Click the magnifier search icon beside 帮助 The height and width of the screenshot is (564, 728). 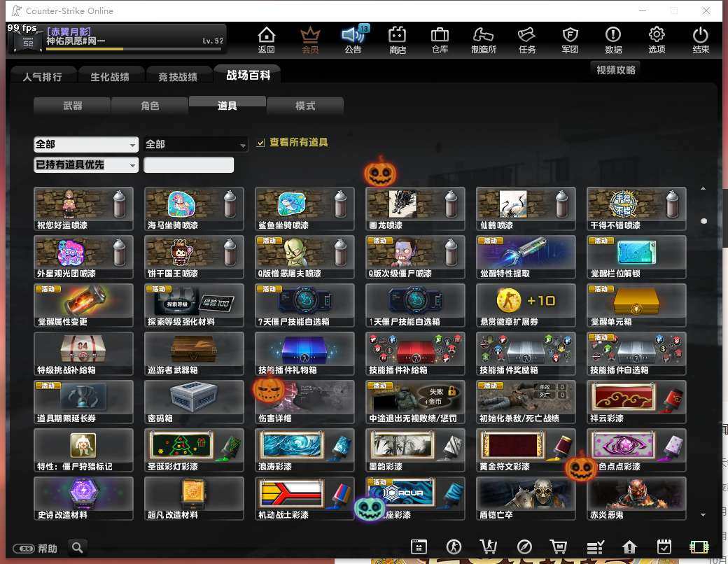(78, 548)
